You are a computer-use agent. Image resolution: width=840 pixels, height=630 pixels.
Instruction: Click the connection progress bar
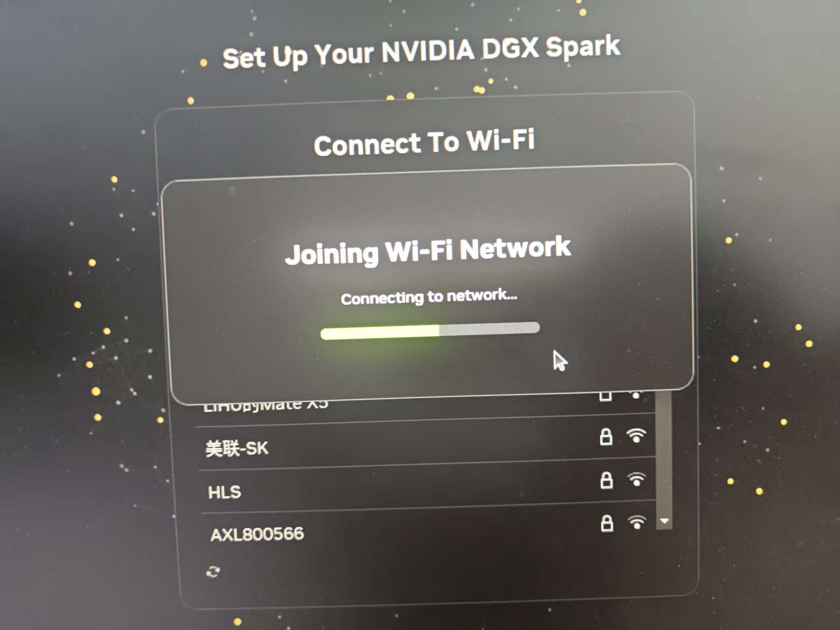pos(430,331)
